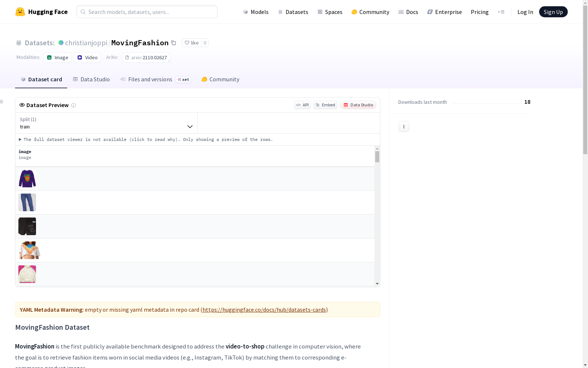Click the API button in Dataset Preview
Screen dimensions: 588x368
(302, 105)
